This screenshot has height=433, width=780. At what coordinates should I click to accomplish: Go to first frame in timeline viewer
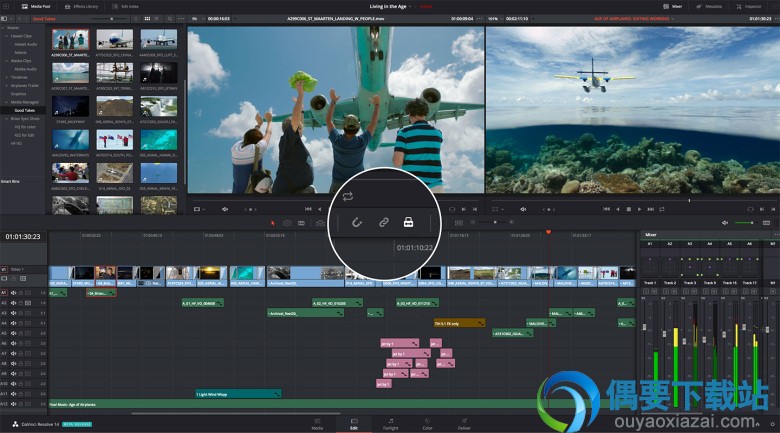click(606, 209)
